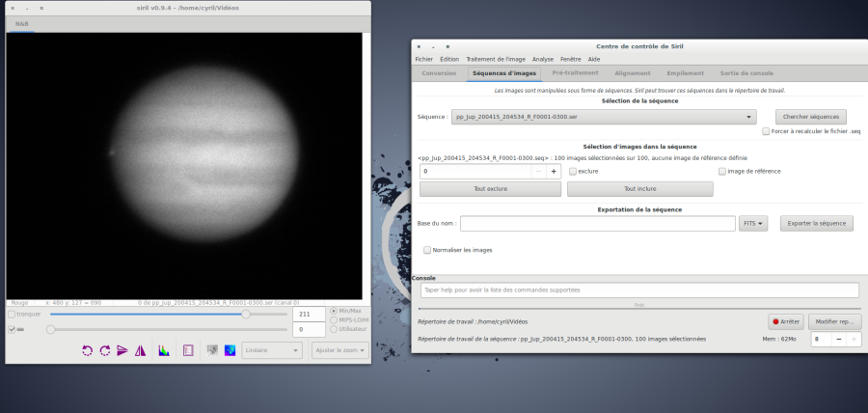Maximize the Centre de contrôle de Siril window
The width and height of the screenshot is (868, 413).
[x=448, y=46]
